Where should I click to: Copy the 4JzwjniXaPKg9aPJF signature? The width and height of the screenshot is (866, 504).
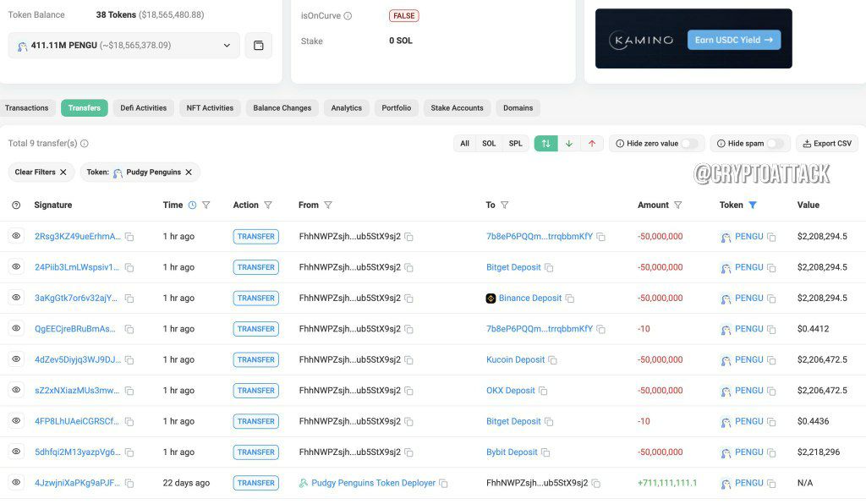[x=129, y=484]
